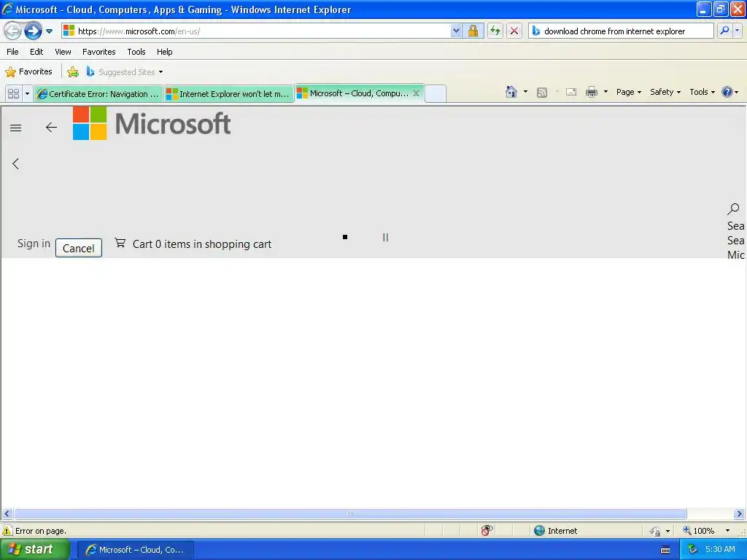
Task: Open the File menu
Action: click(x=13, y=52)
